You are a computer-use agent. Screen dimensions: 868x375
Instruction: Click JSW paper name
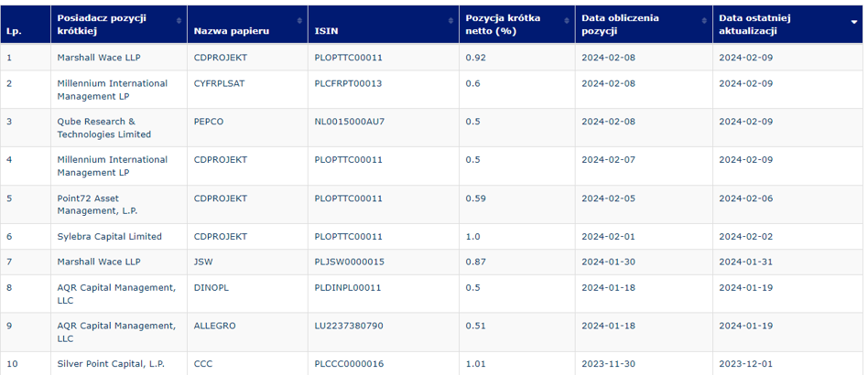point(202,262)
